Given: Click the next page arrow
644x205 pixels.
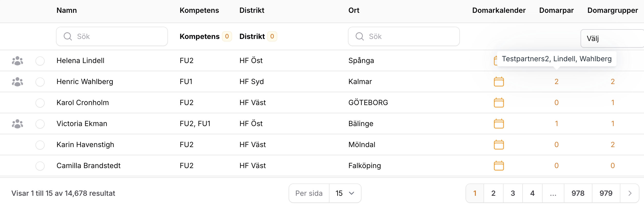Looking at the screenshot, I should [630, 193].
